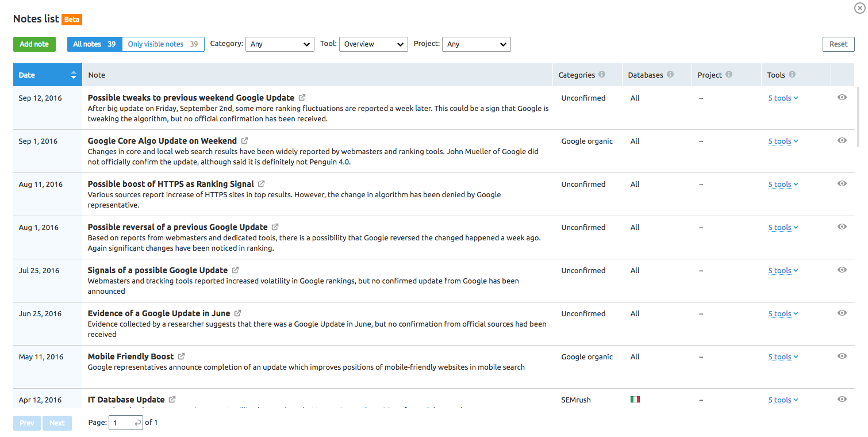Expand 5 tools for Jun 25, 2016 note

[x=783, y=314]
